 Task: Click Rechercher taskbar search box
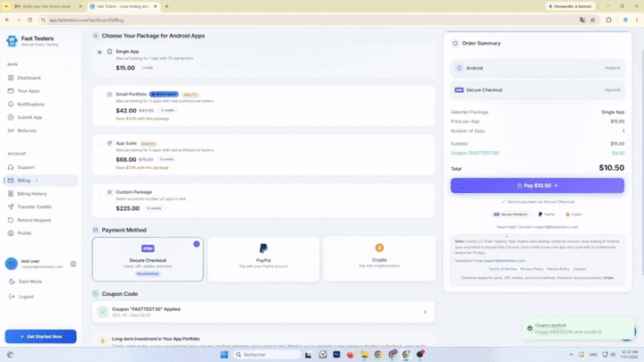coord(267,355)
